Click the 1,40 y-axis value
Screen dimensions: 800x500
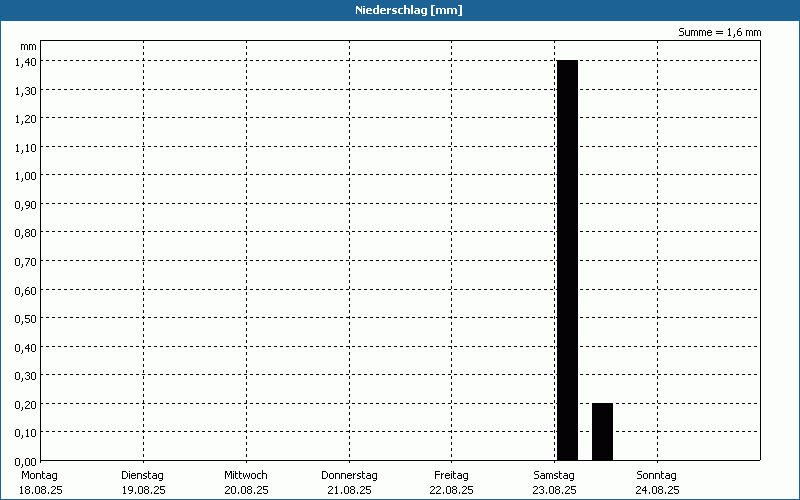coord(26,62)
